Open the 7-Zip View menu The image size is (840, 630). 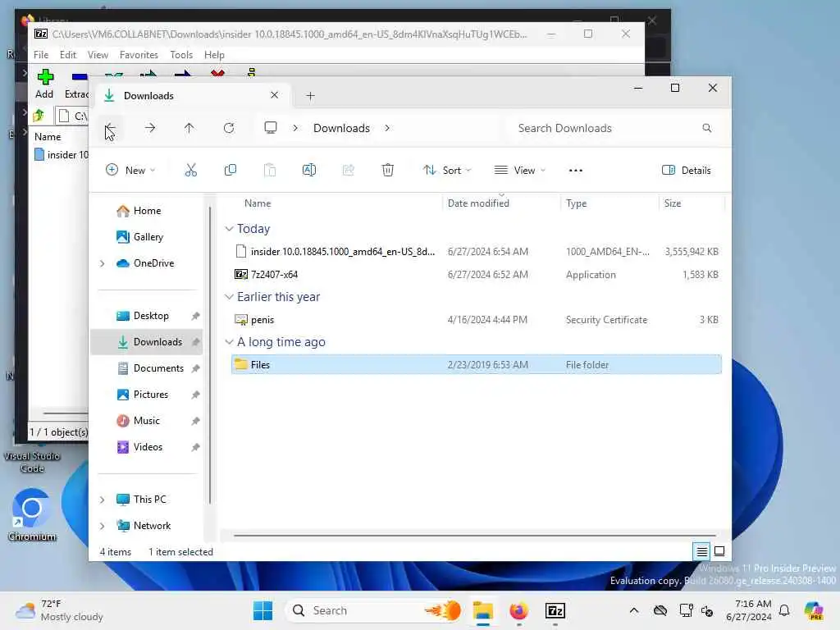(x=98, y=55)
